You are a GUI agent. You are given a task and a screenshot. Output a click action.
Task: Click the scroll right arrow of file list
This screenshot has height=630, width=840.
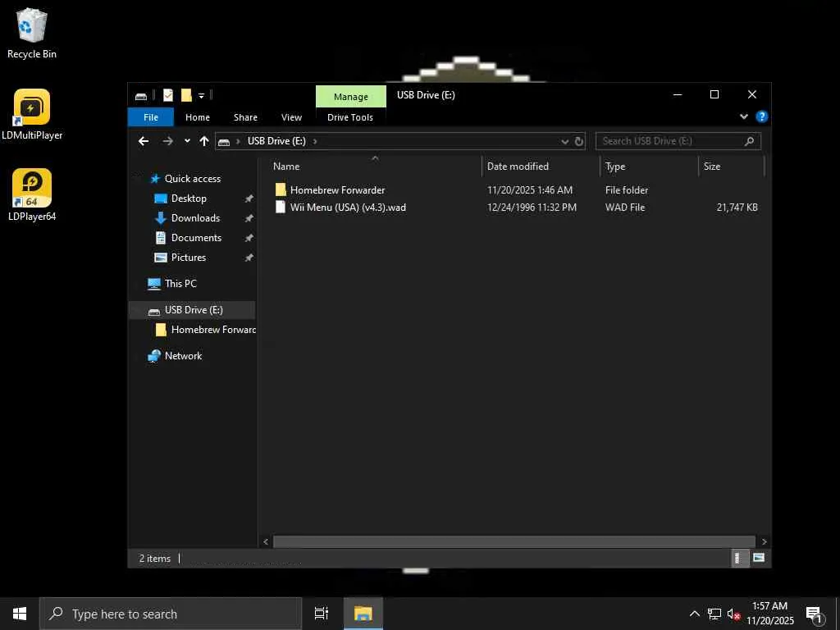point(764,541)
